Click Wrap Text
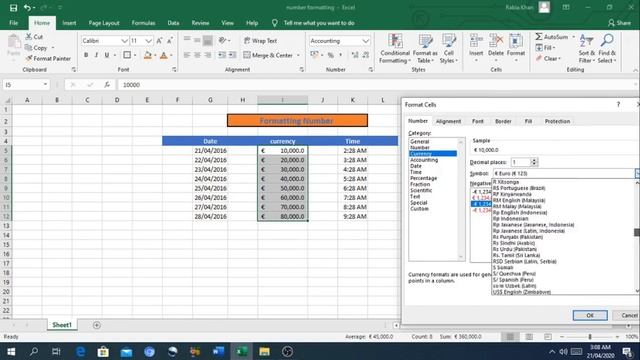This screenshot has width=640, height=360. click(x=260, y=41)
